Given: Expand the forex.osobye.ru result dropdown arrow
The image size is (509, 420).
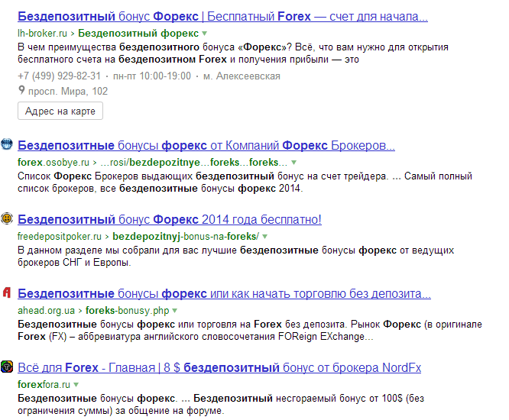Looking at the screenshot, I should pos(293,163).
